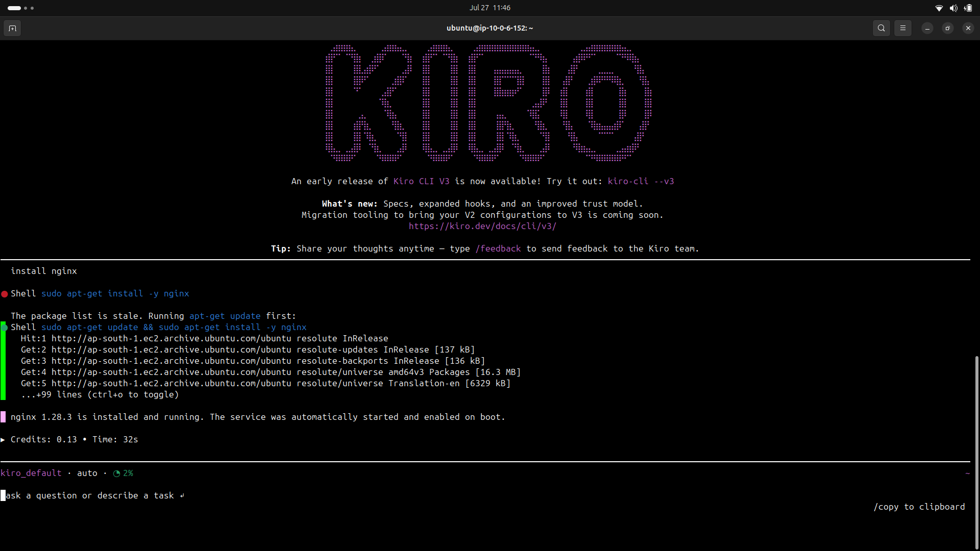The height and width of the screenshot is (551, 980).
Task: Click the Get:4 universe amd64v3 Packages line
Action: pyautogui.click(x=271, y=372)
